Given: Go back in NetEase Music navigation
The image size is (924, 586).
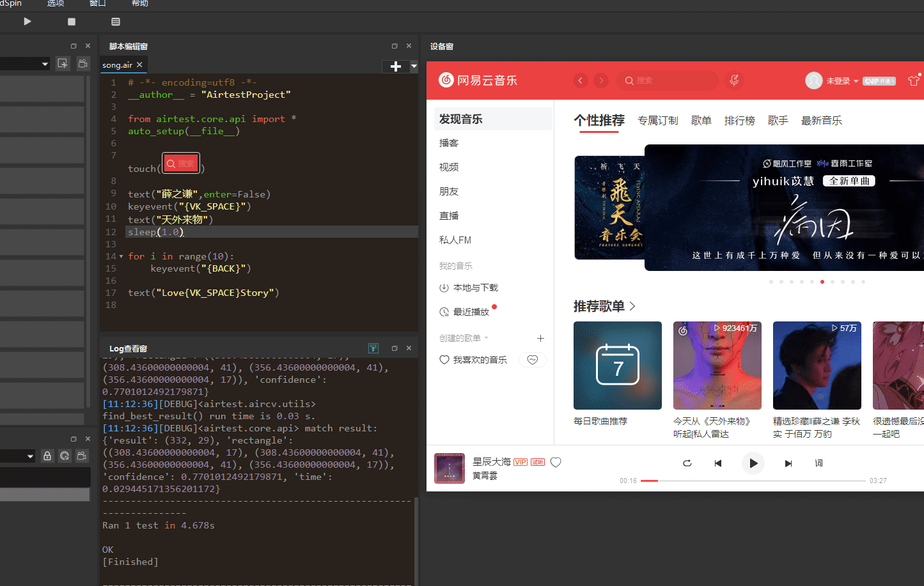Looking at the screenshot, I should 581,81.
